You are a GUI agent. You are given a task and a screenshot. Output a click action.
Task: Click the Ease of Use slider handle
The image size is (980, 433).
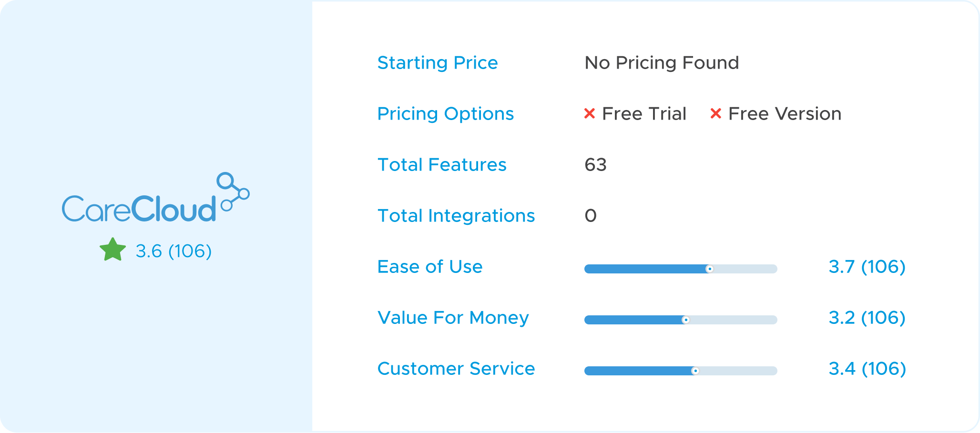709,269
